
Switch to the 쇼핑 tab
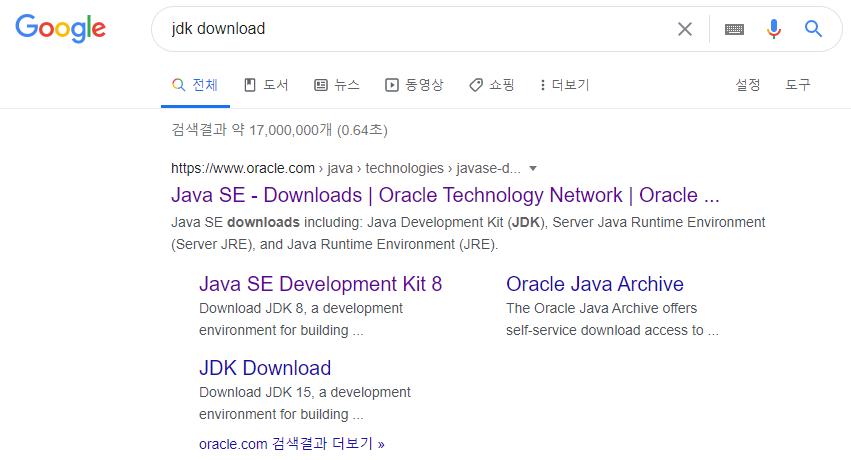(492, 85)
